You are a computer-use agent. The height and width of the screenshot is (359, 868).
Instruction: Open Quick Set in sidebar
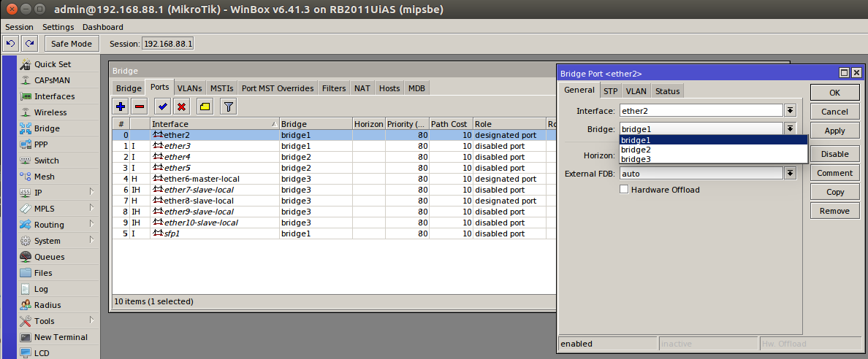tap(52, 64)
